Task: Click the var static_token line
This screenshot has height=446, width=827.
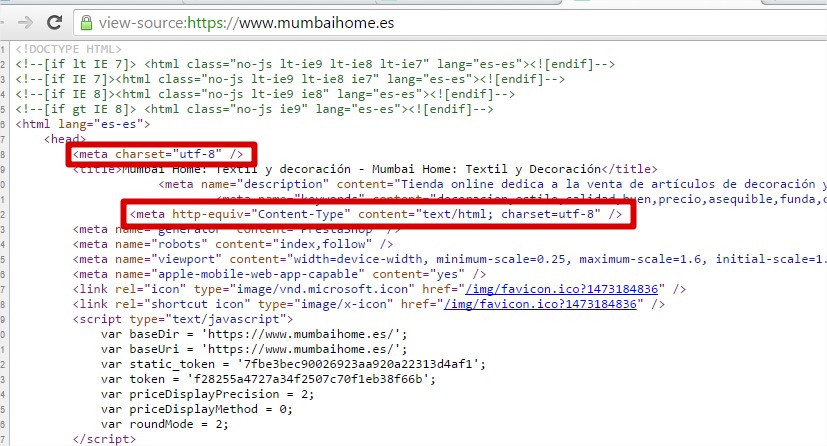Action: click(x=293, y=364)
